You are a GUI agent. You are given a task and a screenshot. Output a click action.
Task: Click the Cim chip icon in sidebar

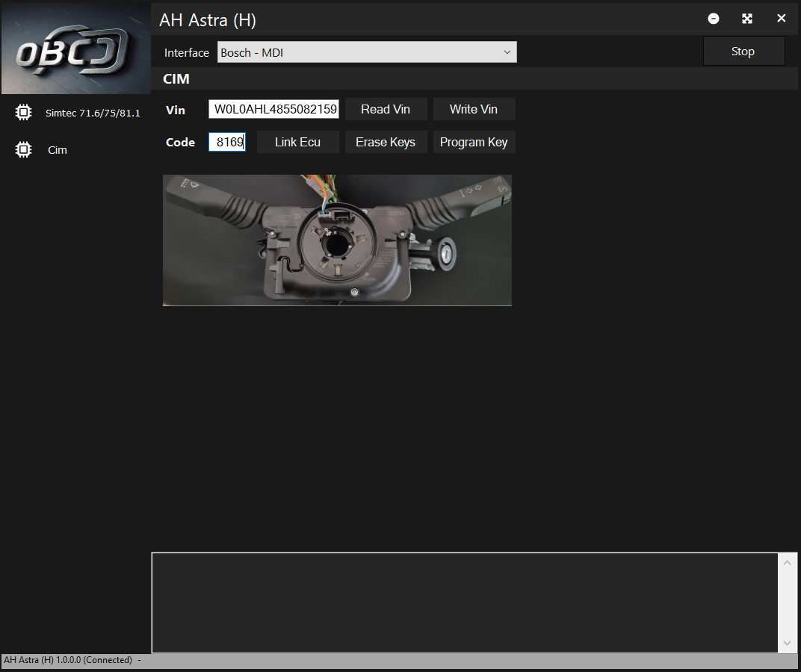click(24, 150)
